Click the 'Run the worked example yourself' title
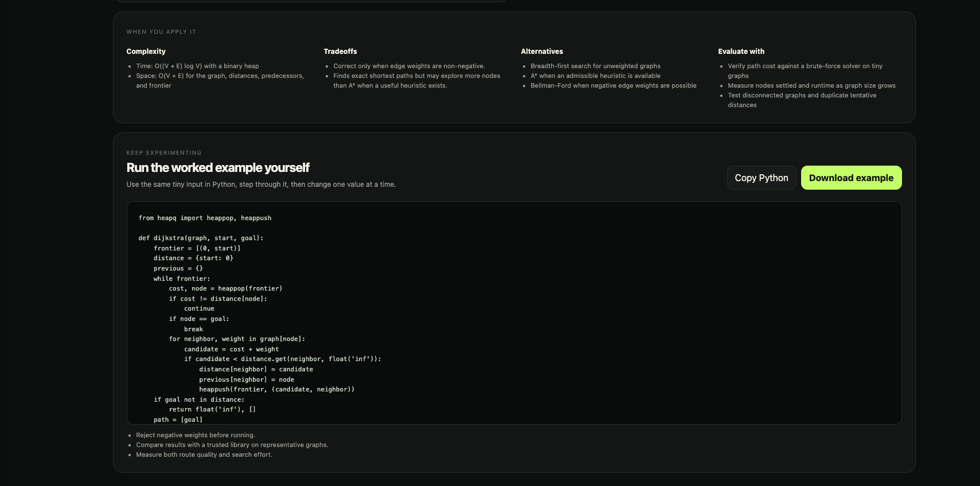The width and height of the screenshot is (980, 486). (x=218, y=167)
